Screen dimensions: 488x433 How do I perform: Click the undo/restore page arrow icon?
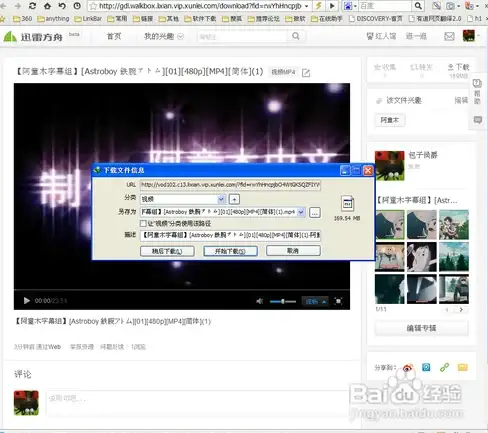coord(62,6)
